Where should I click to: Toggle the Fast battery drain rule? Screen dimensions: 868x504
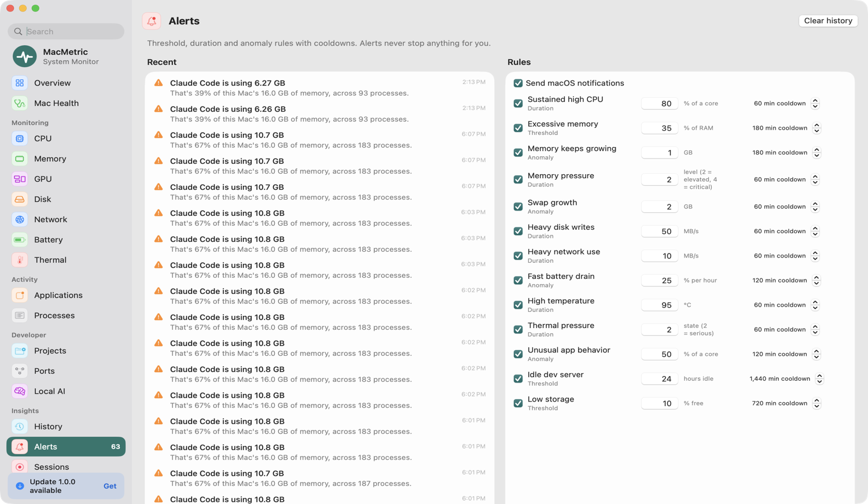(x=518, y=280)
